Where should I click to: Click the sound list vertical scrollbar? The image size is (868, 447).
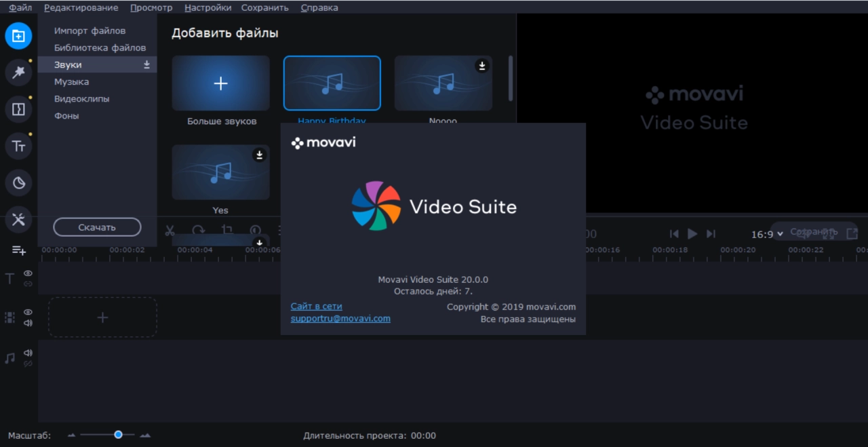(511, 78)
